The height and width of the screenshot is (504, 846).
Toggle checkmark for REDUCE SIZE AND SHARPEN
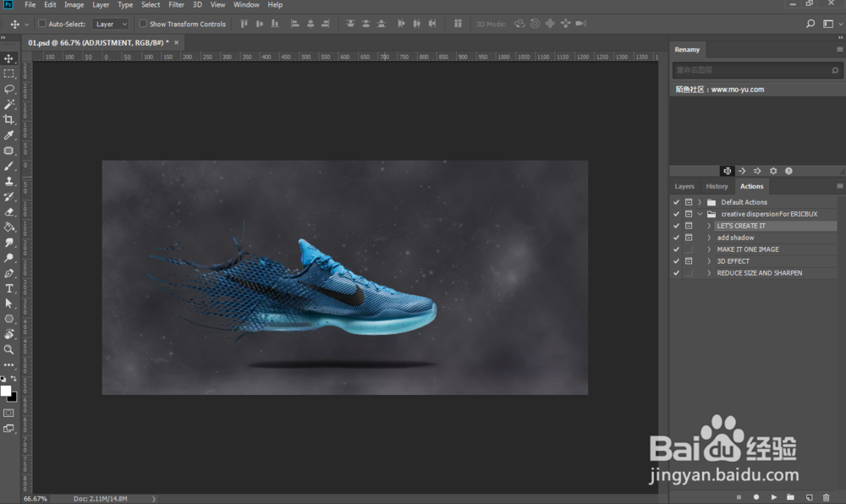(x=676, y=273)
